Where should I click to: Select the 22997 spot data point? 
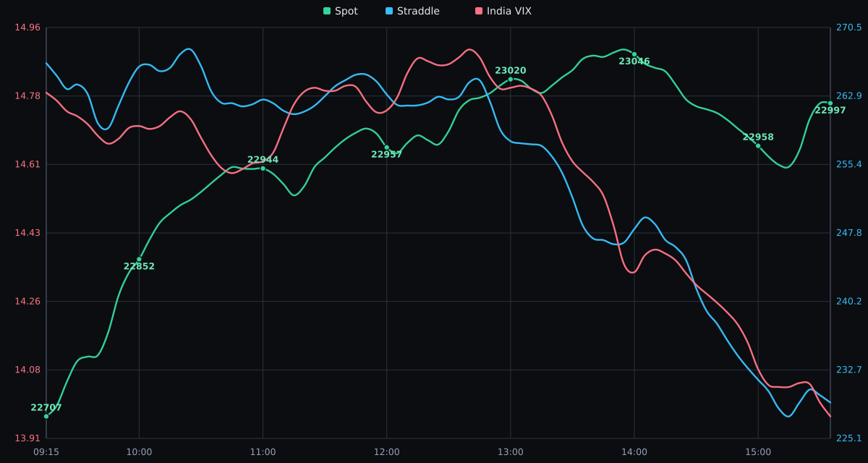830,103
